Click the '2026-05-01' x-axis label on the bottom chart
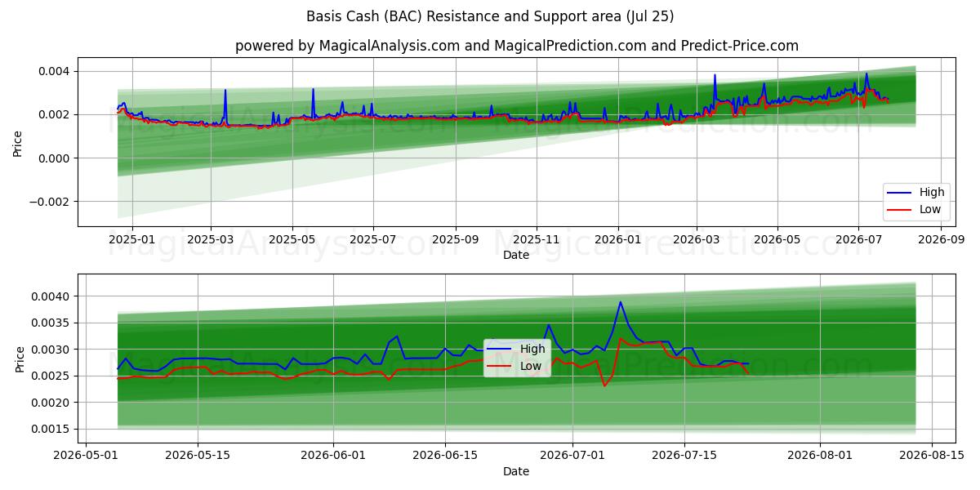This screenshot has height=490, width=980. click(87, 457)
